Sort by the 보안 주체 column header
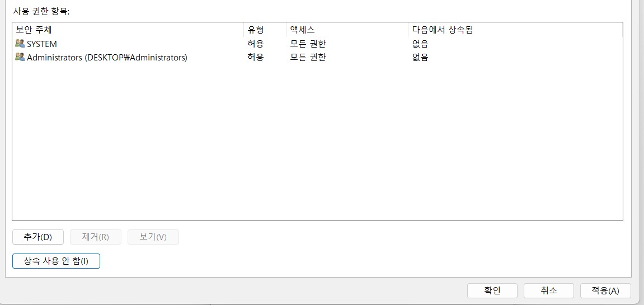Viewport: 644px width, 305px height. [128, 30]
